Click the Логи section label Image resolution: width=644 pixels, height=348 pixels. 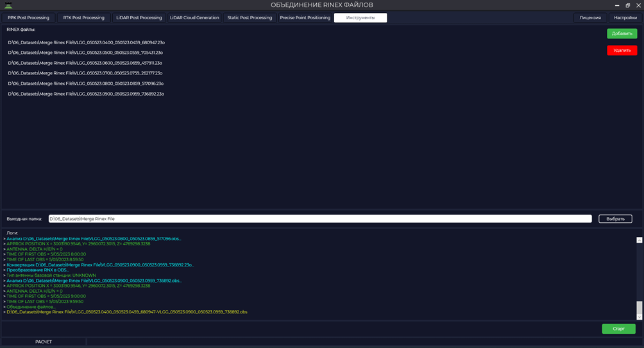(x=12, y=233)
